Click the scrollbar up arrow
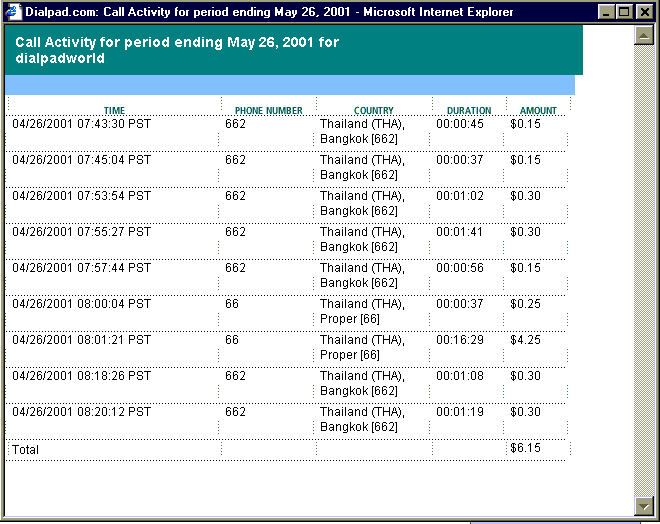The image size is (660, 524). 644,35
